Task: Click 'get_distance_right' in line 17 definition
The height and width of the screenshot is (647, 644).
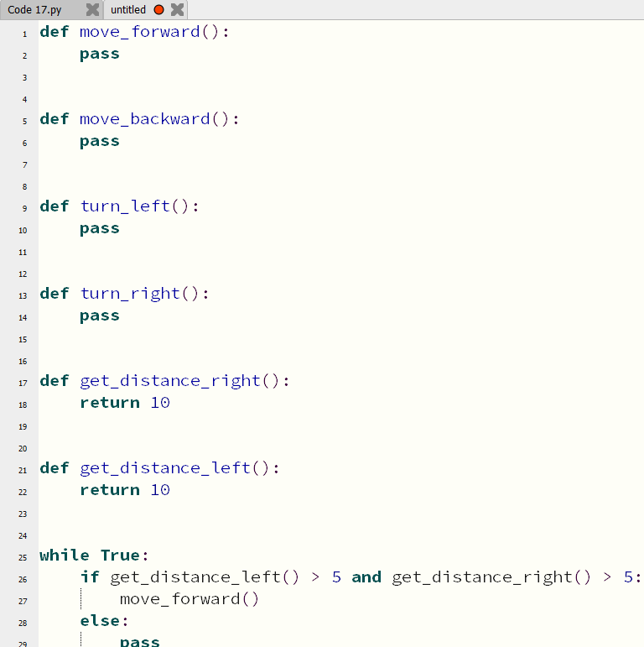Action: point(170,381)
